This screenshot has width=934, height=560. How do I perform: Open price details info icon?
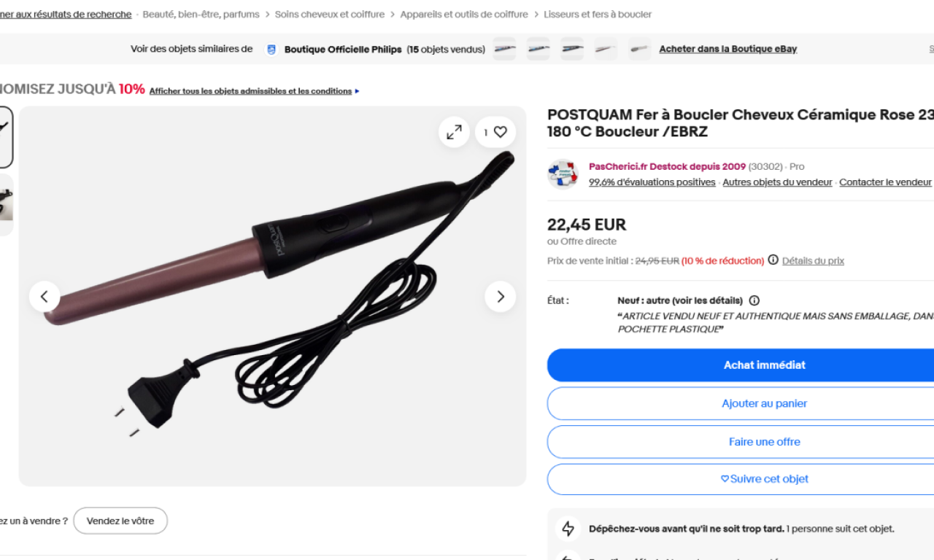click(x=773, y=260)
